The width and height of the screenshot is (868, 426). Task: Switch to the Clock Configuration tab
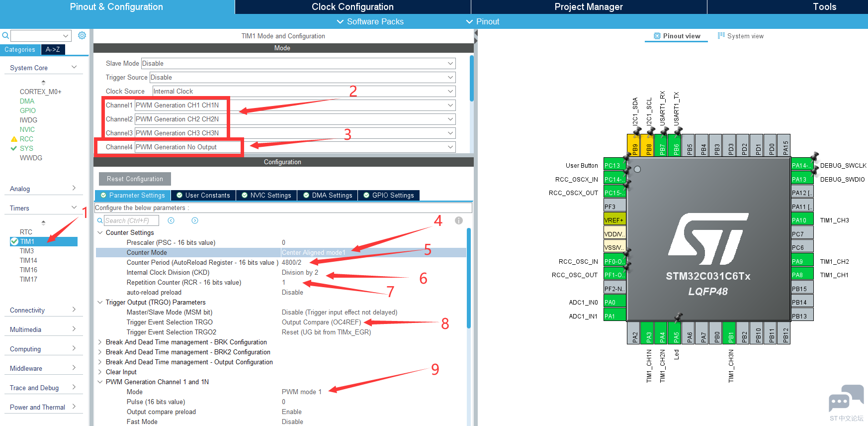click(x=352, y=7)
